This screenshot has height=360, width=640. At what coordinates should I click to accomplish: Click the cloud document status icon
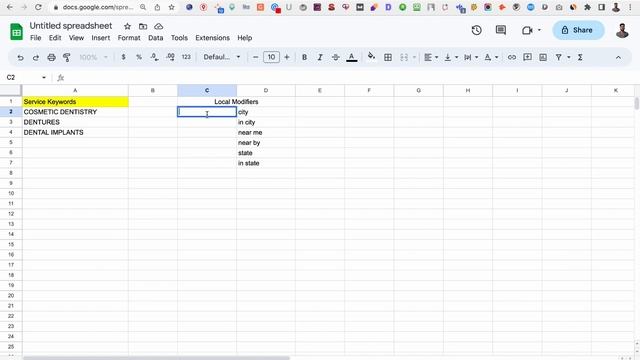[158, 27]
